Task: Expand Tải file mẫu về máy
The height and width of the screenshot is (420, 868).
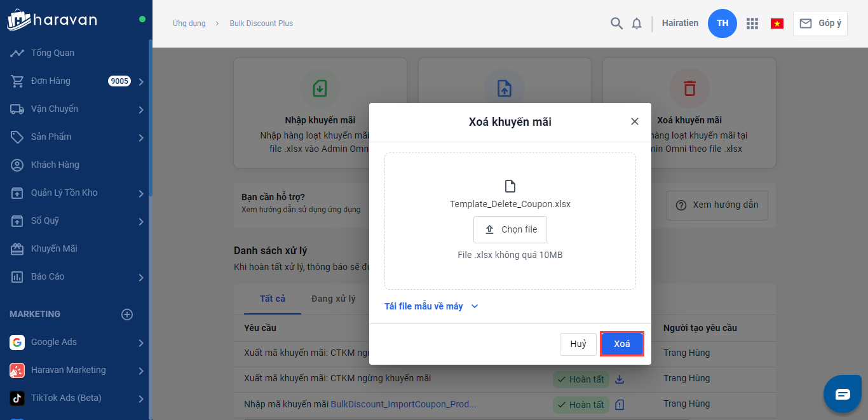Action: 431,306
